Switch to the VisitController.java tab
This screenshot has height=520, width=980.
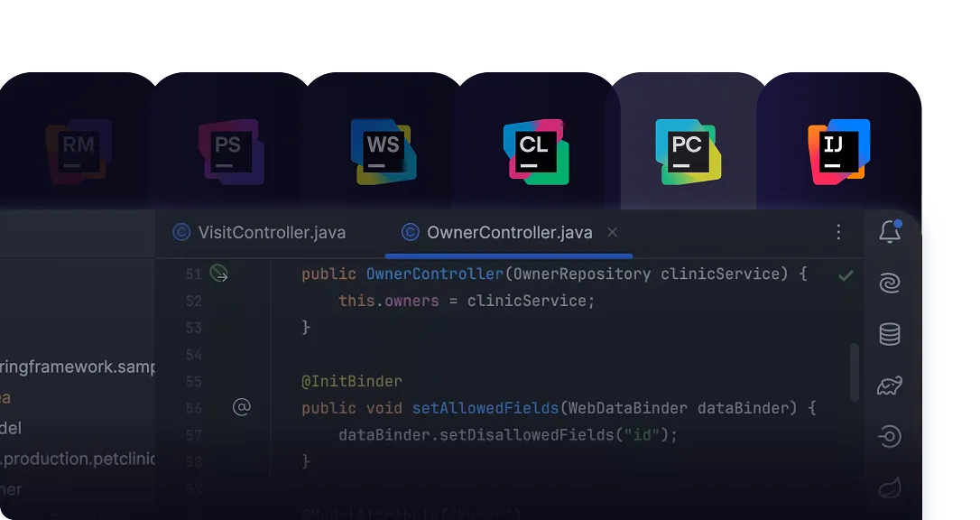coord(259,233)
